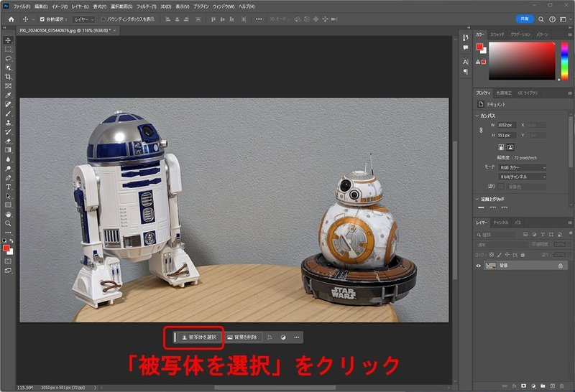Click the options bar three-dot menu
This screenshot has height=392, width=575.
pos(259,19)
